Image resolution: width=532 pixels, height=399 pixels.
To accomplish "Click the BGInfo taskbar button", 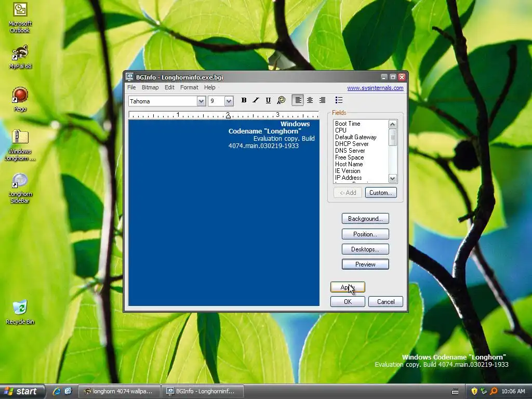I will [x=202, y=392].
